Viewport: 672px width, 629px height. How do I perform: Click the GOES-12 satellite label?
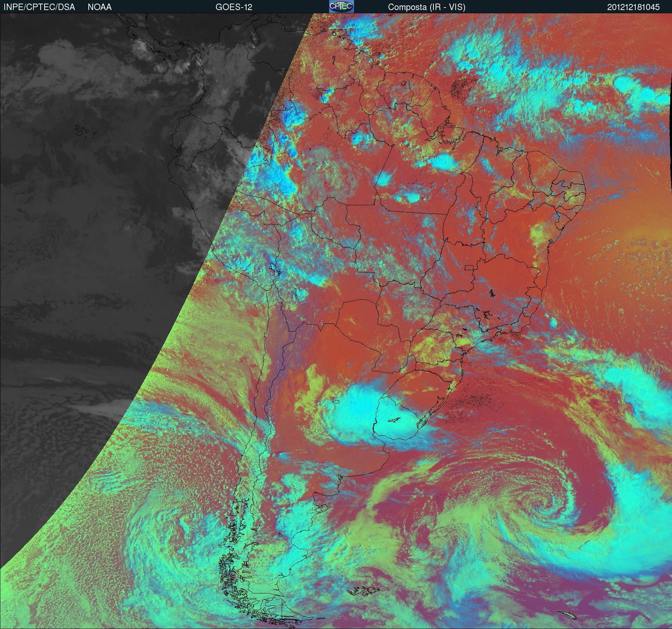(234, 7)
